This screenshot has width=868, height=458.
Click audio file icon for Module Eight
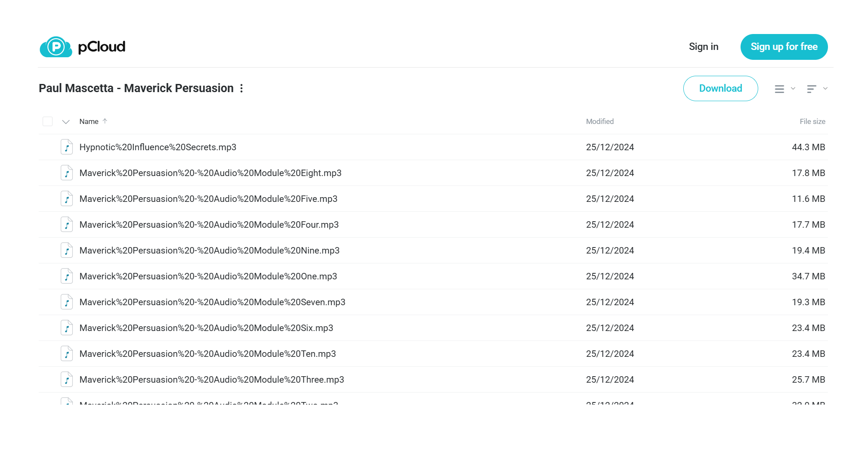[x=66, y=173]
